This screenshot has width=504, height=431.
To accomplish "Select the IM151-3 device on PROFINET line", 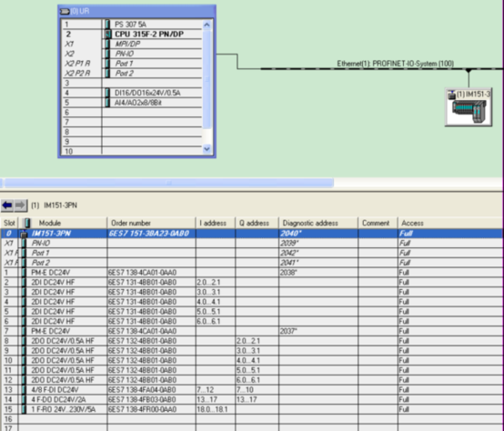I will [469, 107].
